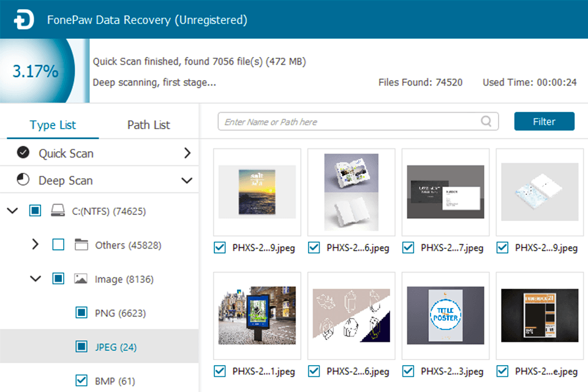Screen dimensions: 588x392
Task: Click the search magnifier icon
Action: 487,121
